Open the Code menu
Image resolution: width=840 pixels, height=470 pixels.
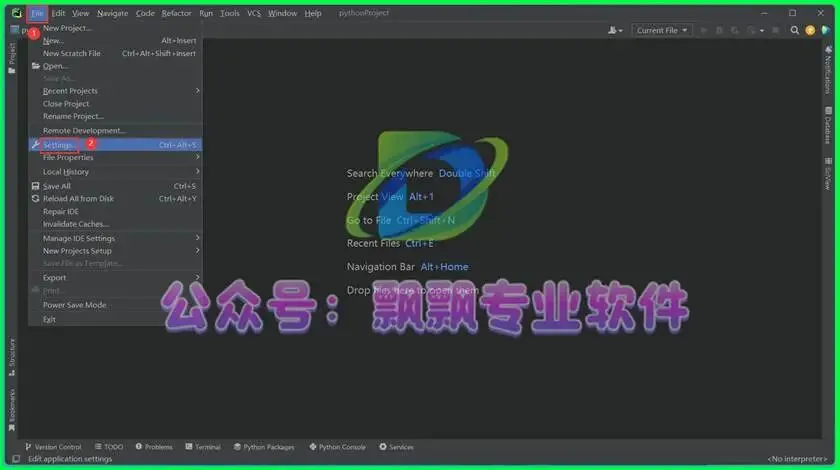[145, 13]
